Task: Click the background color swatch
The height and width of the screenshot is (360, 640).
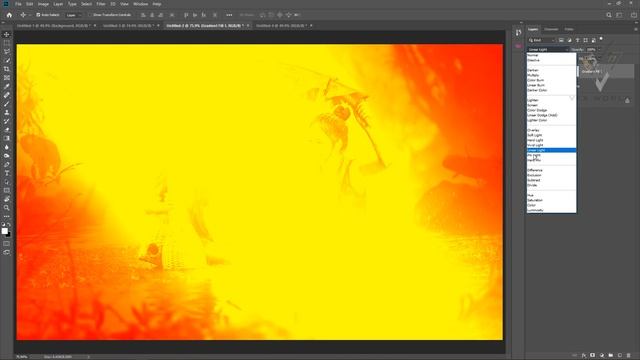Action: tap(9, 235)
